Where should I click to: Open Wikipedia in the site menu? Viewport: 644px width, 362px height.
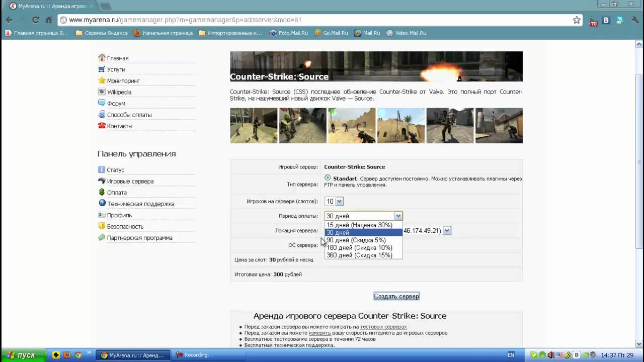tap(115, 92)
